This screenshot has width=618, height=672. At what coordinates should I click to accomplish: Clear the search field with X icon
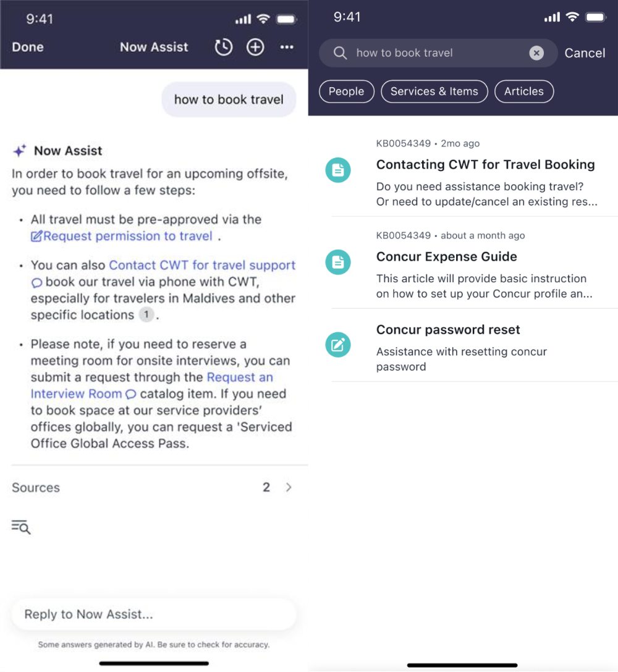click(536, 52)
